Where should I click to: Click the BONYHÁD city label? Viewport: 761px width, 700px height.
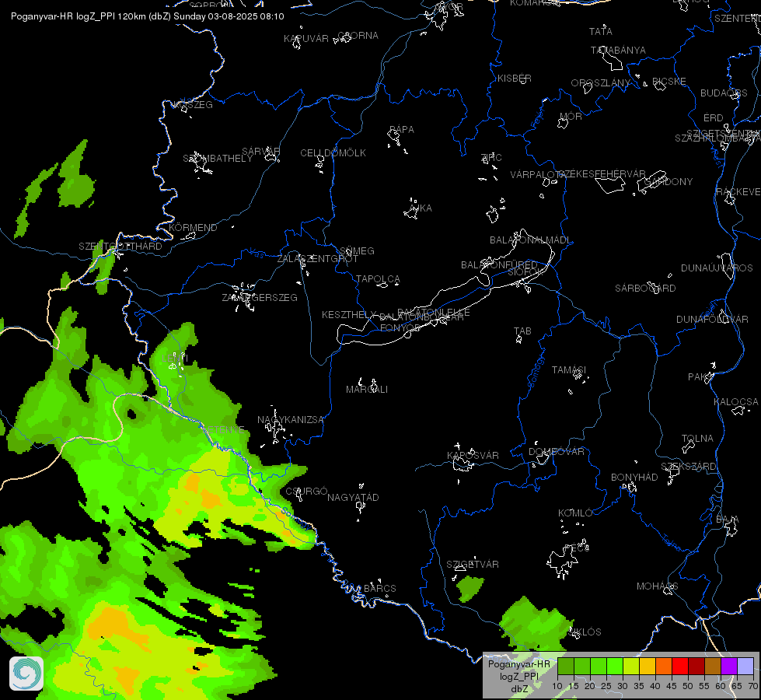coord(634,478)
